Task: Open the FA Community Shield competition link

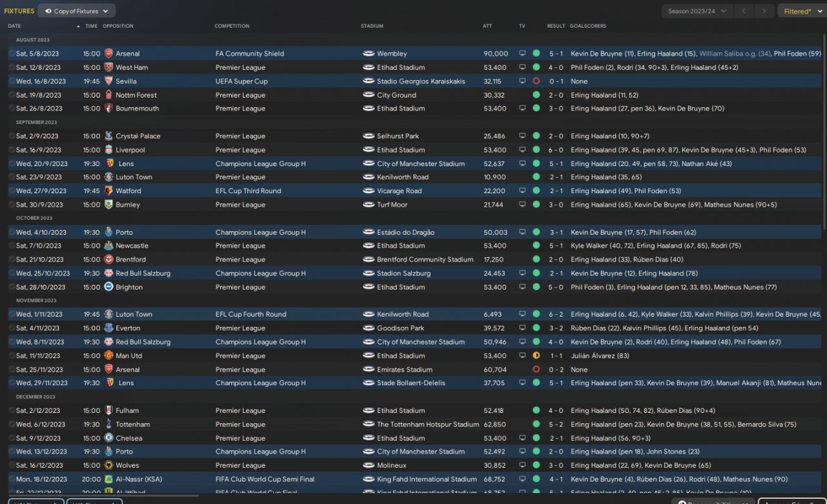Action: point(250,54)
